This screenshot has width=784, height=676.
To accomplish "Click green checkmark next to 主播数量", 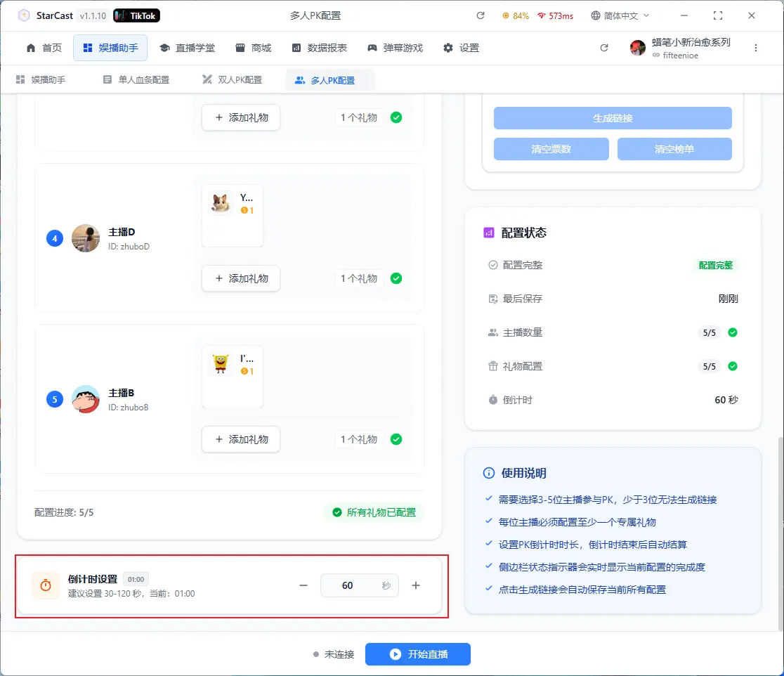I will [733, 332].
